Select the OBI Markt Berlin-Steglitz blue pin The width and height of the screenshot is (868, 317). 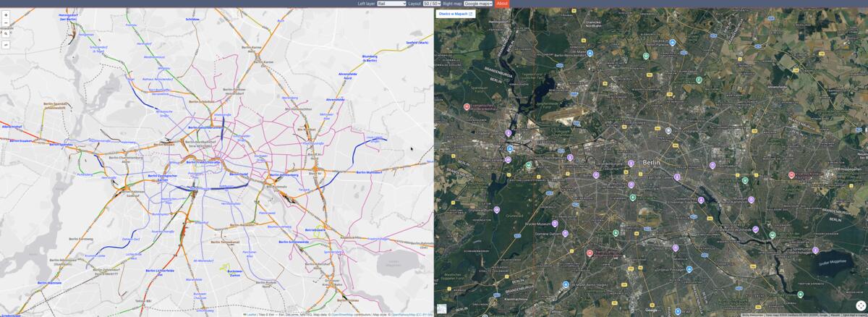(566, 285)
